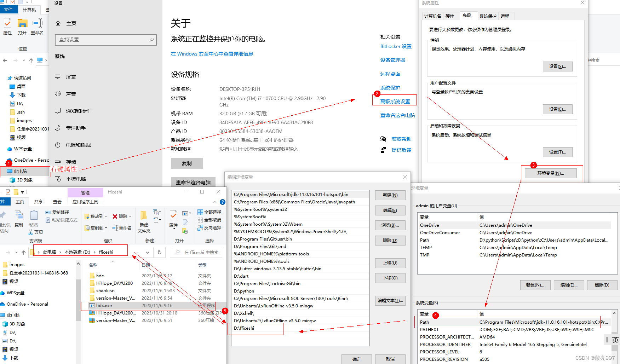Open 查看 tab in fficeshi ribbon
This screenshot has width=620, height=364.
[x=57, y=202]
